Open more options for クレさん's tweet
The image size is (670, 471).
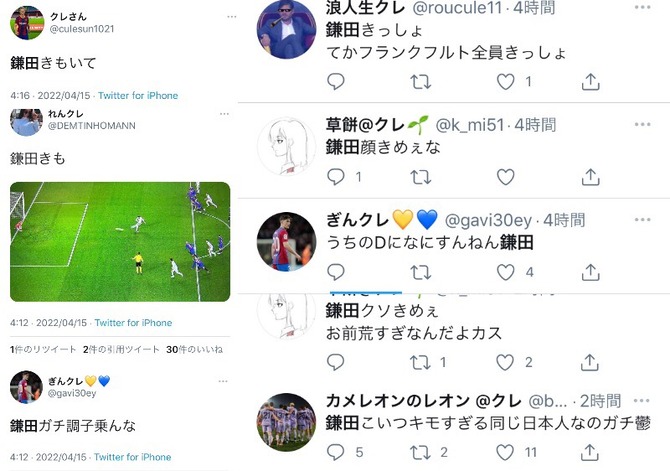pyautogui.click(x=232, y=17)
